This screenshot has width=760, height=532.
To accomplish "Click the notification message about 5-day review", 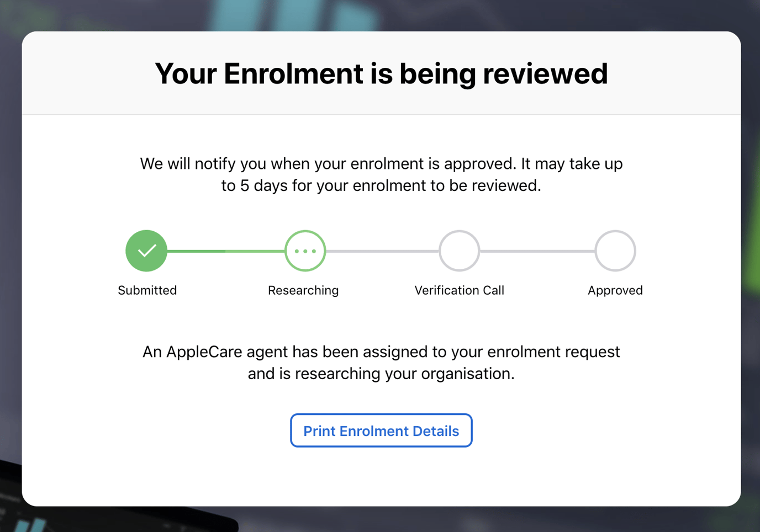I will [381, 174].
